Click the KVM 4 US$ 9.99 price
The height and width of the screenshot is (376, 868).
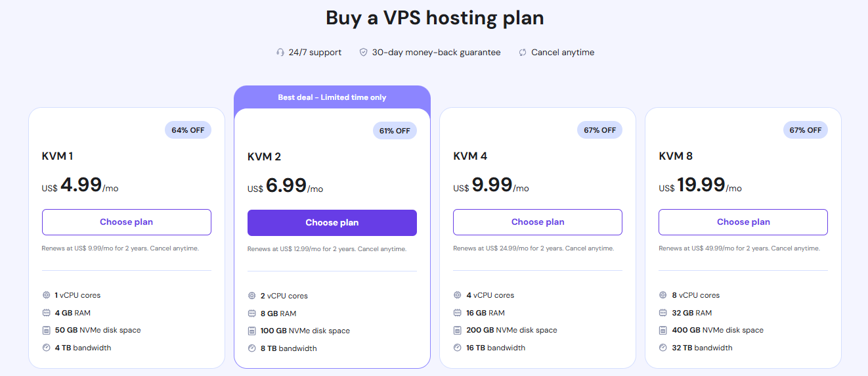[x=492, y=186]
